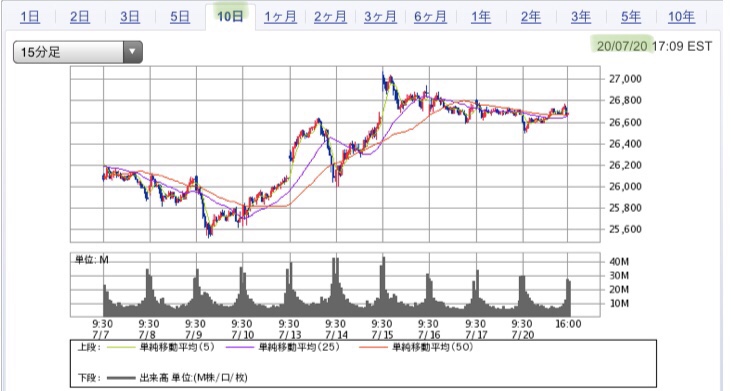
Task: Select the 2日 chart range tab
Action: tap(80, 17)
